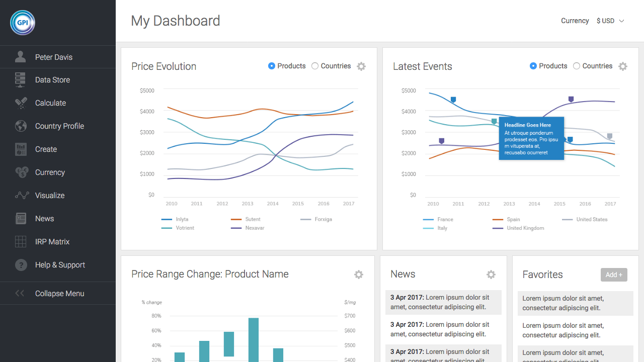Open Price Evolution gear settings menu
Image resolution: width=644 pixels, height=362 pixels.
(361, 66)
